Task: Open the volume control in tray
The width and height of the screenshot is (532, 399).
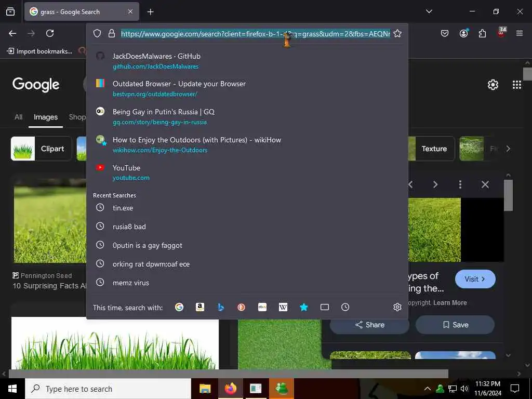Action: pyautogui.click(x=464, y=389)
